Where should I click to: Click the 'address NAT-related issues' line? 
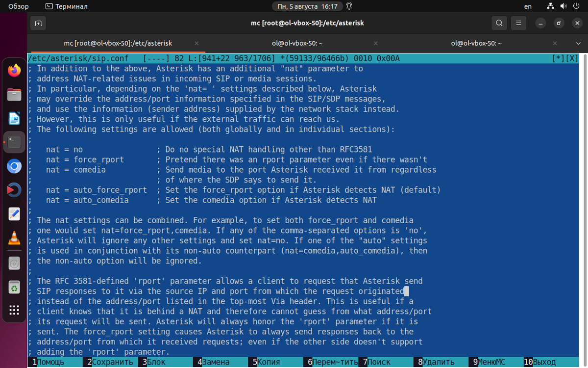[x=172, y=79]
